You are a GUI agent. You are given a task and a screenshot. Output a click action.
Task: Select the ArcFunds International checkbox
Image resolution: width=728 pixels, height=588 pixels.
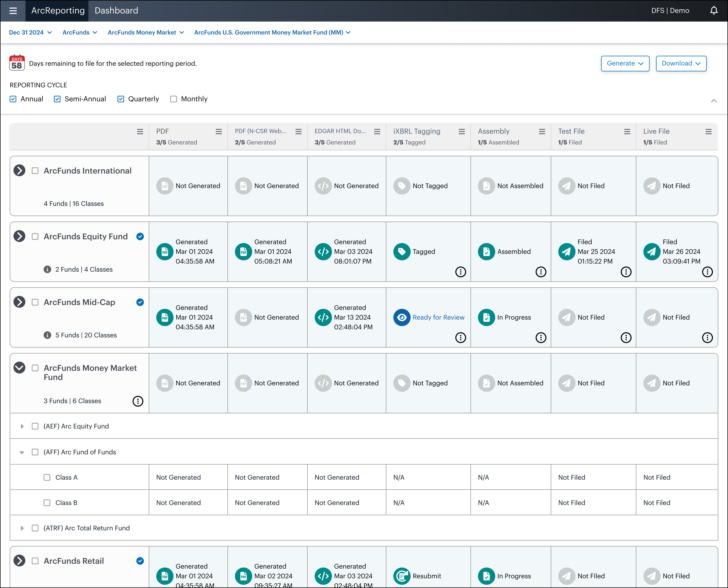[35, 171]
